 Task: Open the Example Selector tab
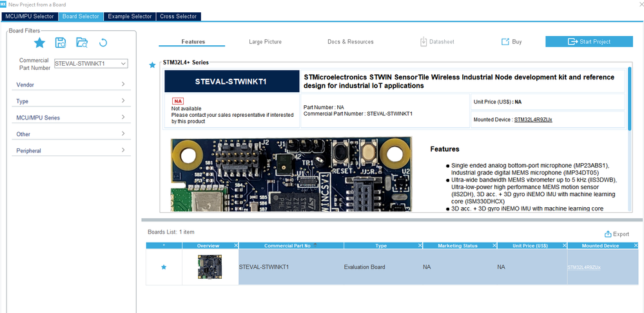(130, 16)
